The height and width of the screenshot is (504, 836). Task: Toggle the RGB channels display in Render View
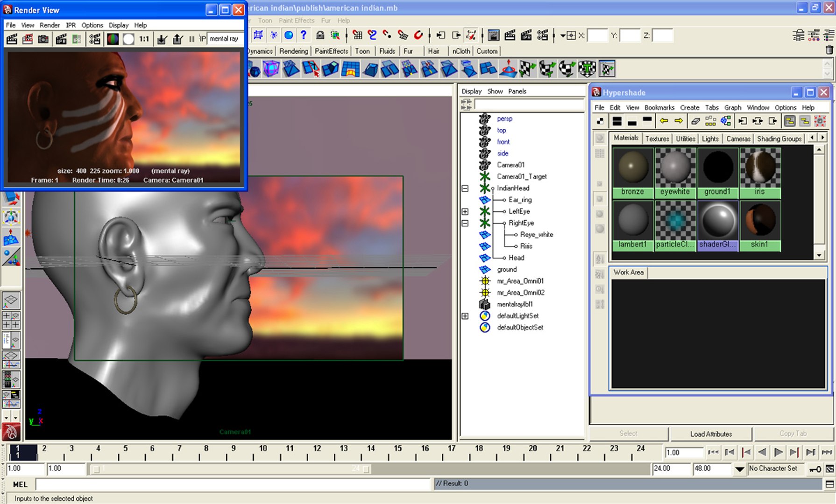point(113,39)
